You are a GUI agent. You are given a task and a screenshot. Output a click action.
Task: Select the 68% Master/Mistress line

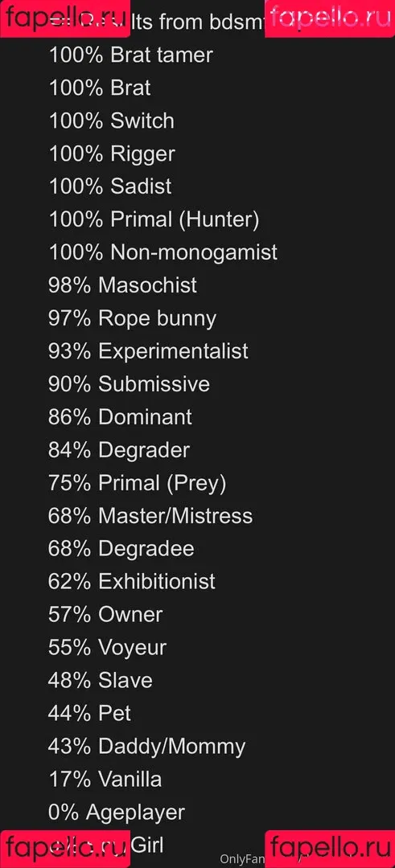[150, 517]
